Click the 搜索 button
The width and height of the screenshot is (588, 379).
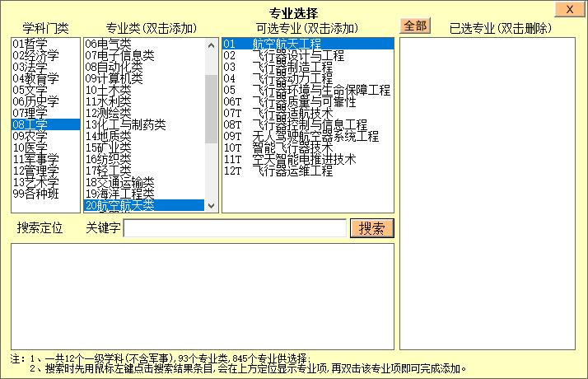click(371, 228)
